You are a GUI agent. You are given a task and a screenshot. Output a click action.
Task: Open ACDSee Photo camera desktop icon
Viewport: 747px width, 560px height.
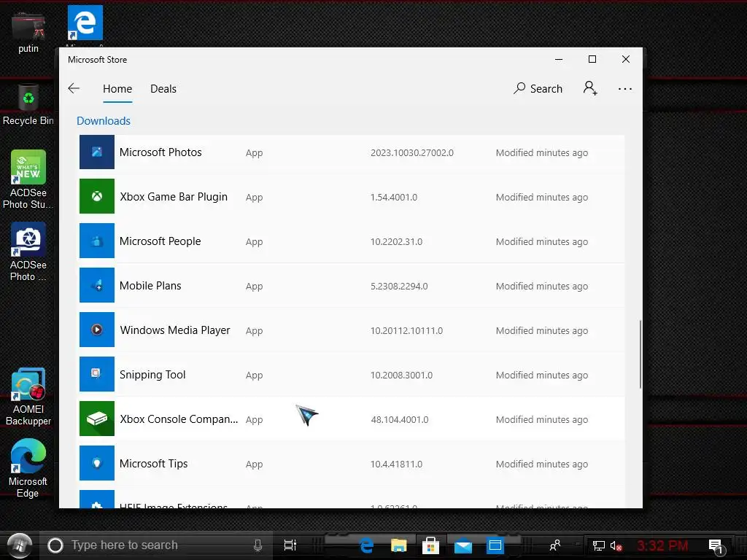(x=28, y=252)
